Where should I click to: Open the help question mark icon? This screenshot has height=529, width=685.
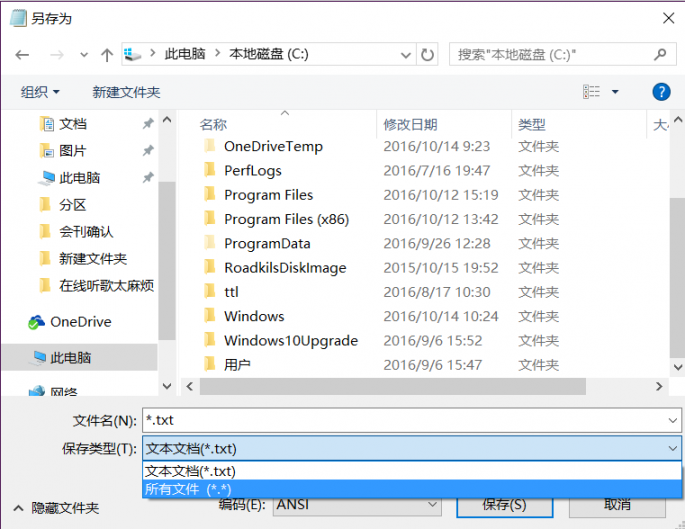[x=661, y=92]
